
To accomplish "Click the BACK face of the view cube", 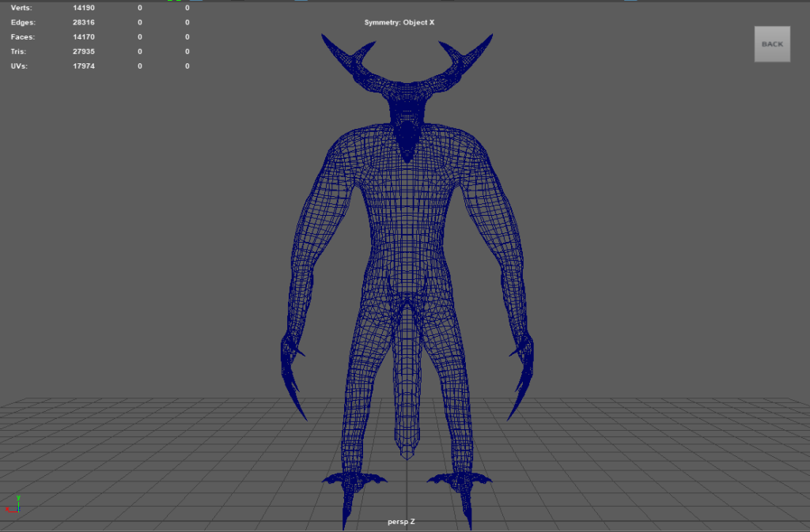I will (771, 44).
